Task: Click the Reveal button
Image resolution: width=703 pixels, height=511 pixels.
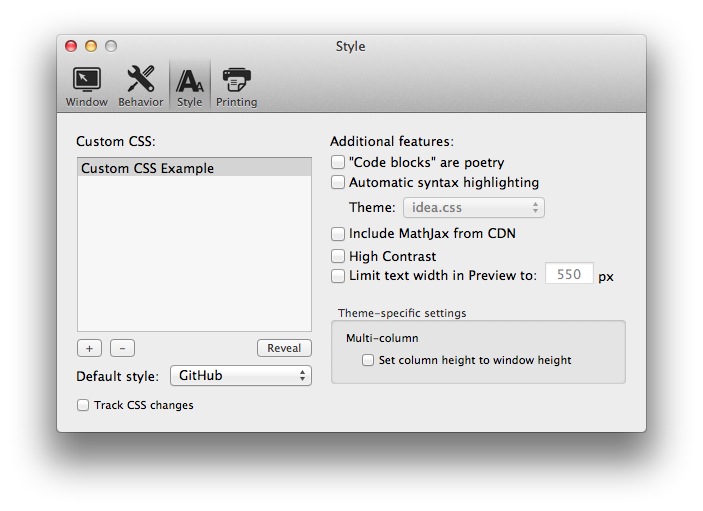Action: tap(284, 348)
